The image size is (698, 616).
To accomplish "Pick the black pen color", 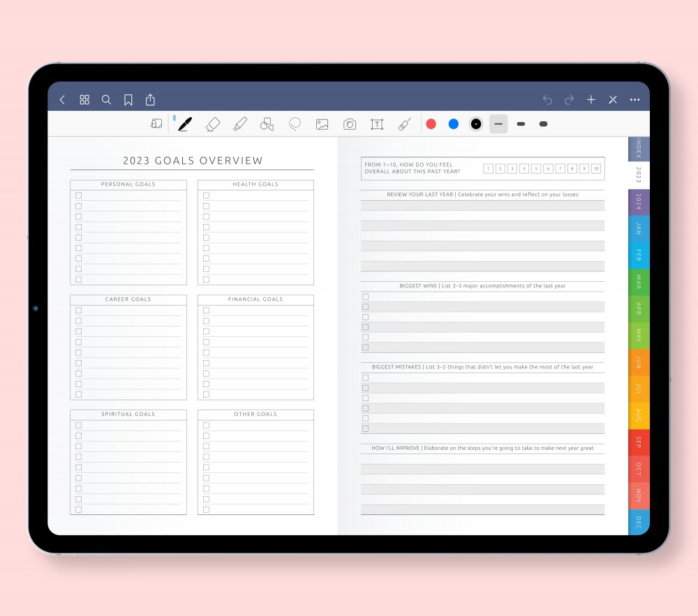I will click(x=476, y=124).
